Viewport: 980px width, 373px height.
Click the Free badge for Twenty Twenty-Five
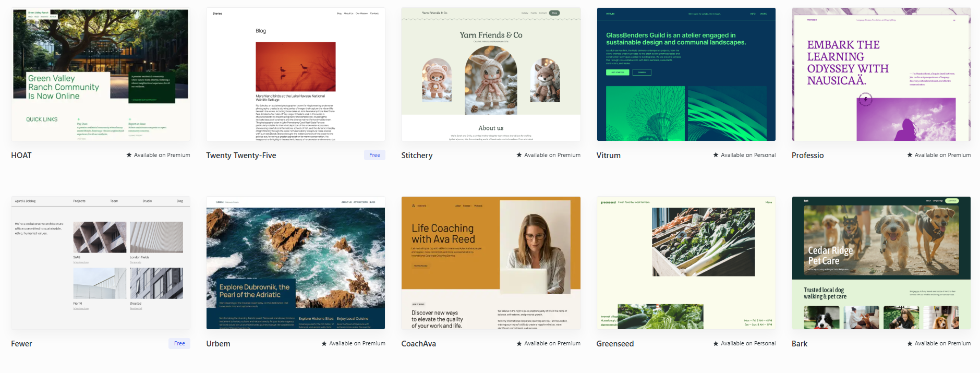374,155
